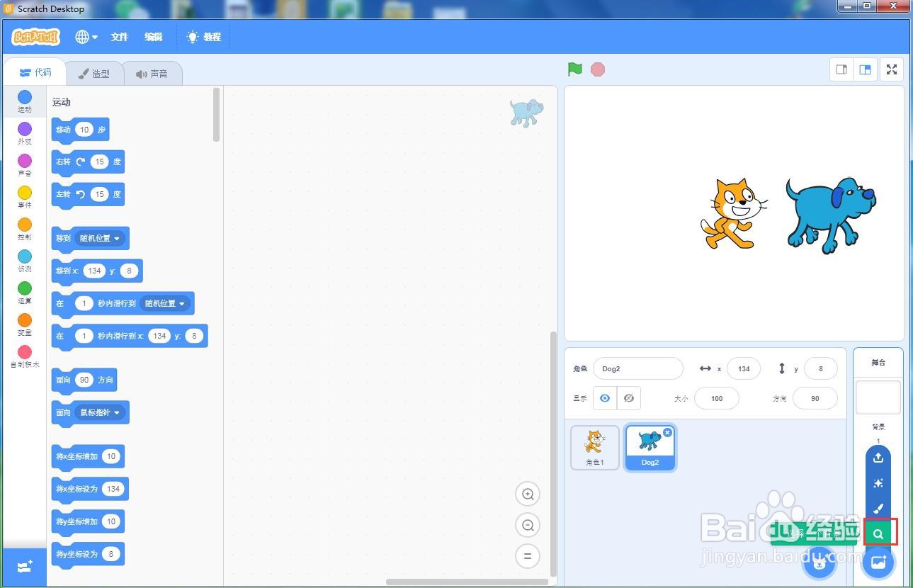Click the 将y坐标增加 10 block
Screen dimensions: 913x588
click(x=88, y=522)
